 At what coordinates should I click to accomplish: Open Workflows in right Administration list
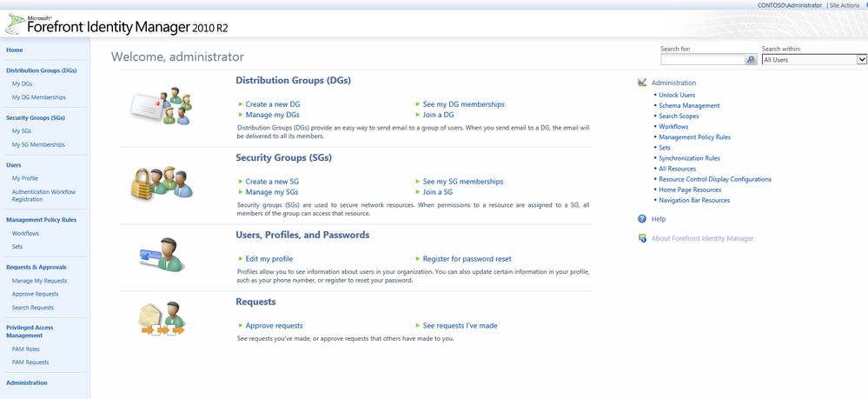click(673, 126)
